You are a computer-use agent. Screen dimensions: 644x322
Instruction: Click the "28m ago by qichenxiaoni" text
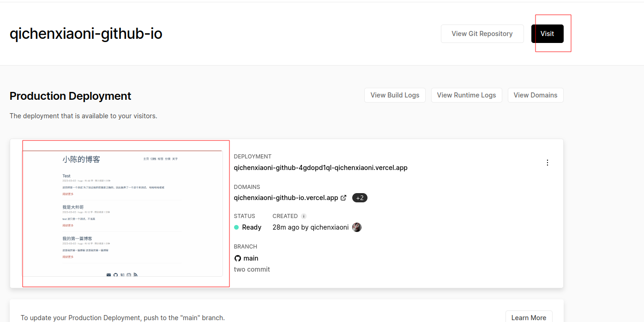[x=311, y=227]
